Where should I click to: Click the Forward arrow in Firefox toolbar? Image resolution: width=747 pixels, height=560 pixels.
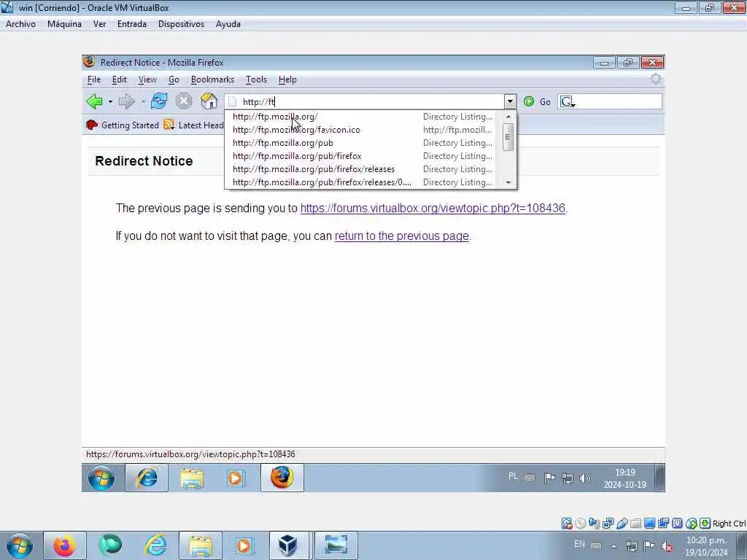[x=126, y=101]
